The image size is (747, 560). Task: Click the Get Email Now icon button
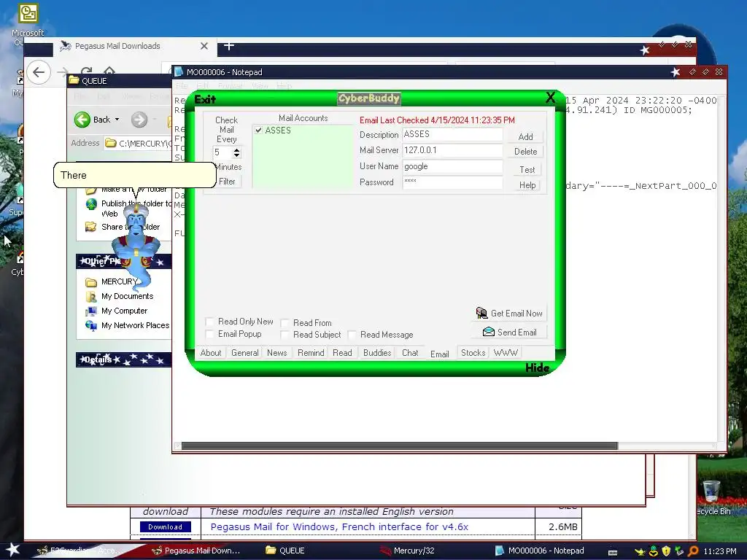[509, 314]
